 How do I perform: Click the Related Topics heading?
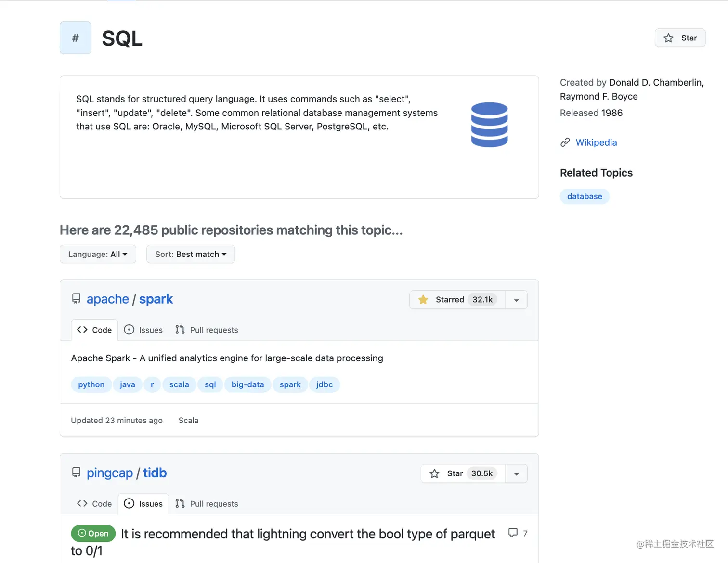click(596, 173)
